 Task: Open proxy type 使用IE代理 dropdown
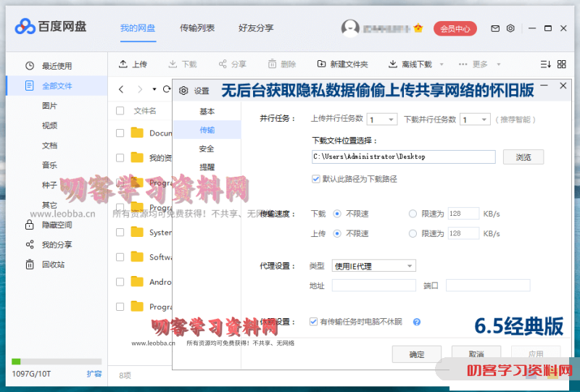[373, 266]
